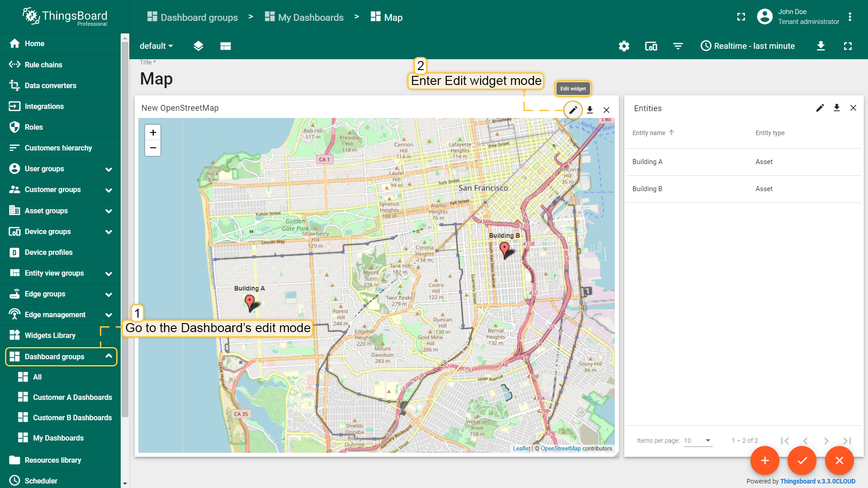868x488 pixels.
Task: Open Customer B Dashboards sub-item
Action: click(x=61, y=418)
